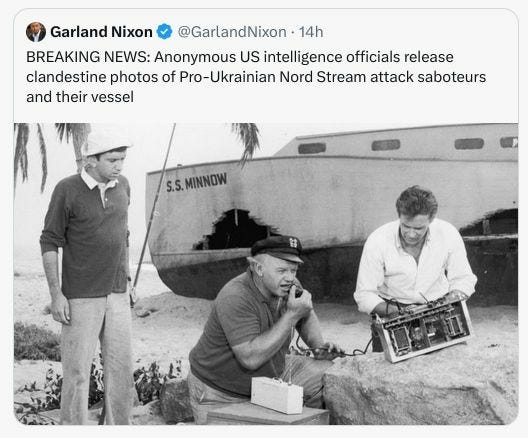
Task: Visit the @GarlandNixon handle link
Action: pos(232,32)
